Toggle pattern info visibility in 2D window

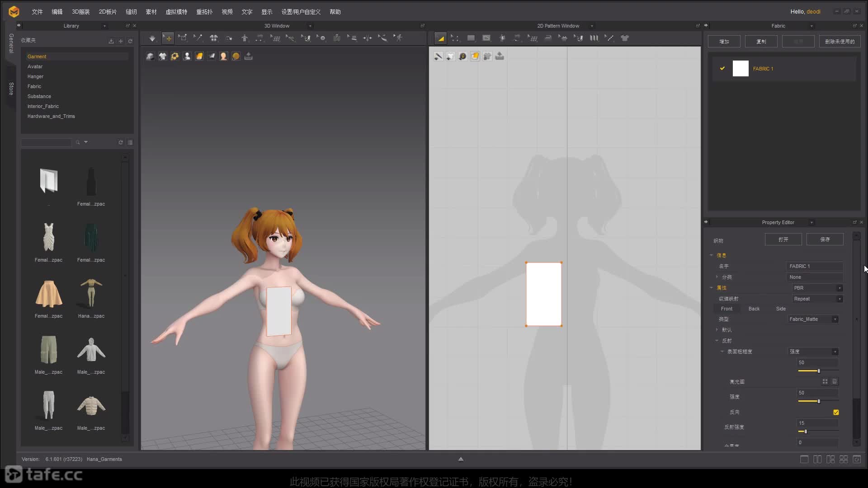[x=462, y=56]
